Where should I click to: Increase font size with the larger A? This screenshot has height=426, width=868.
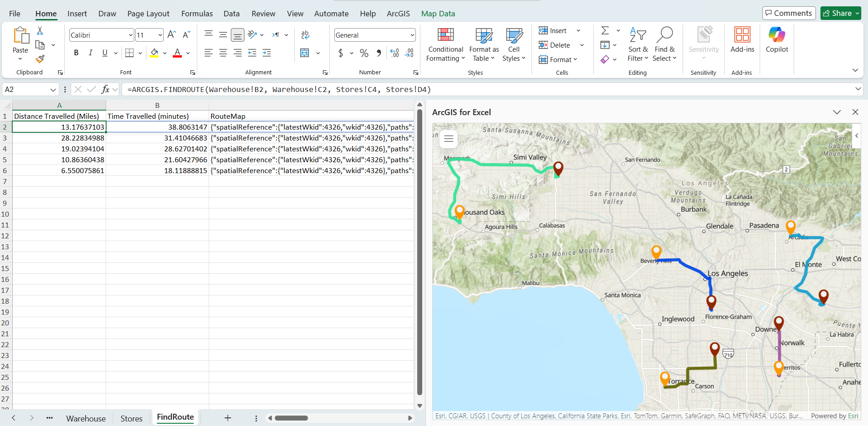[171, 35]
